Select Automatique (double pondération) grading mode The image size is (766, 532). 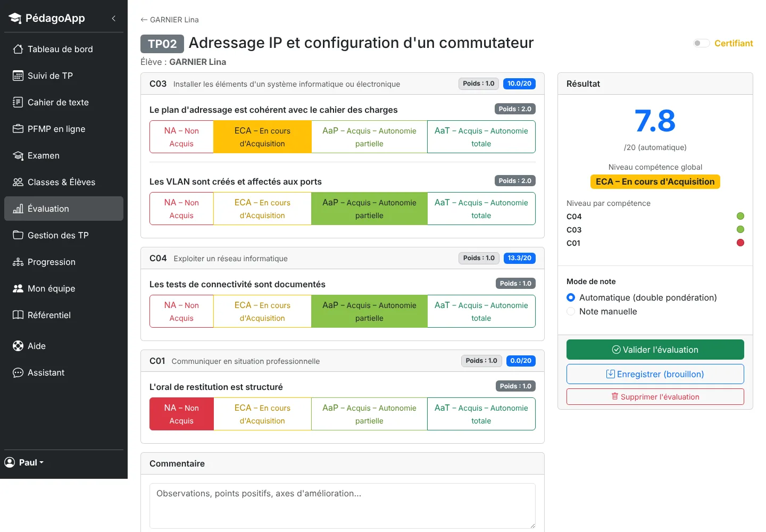[571, 297]
